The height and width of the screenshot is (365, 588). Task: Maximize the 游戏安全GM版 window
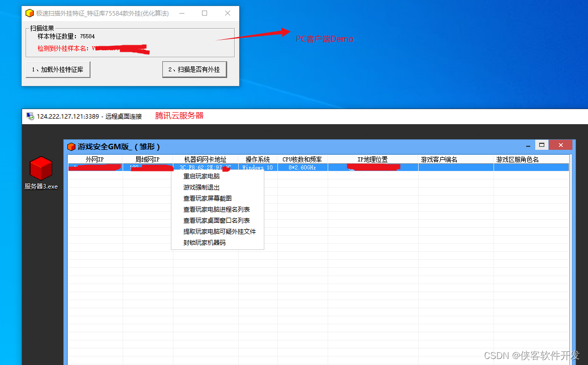point(541,145)
